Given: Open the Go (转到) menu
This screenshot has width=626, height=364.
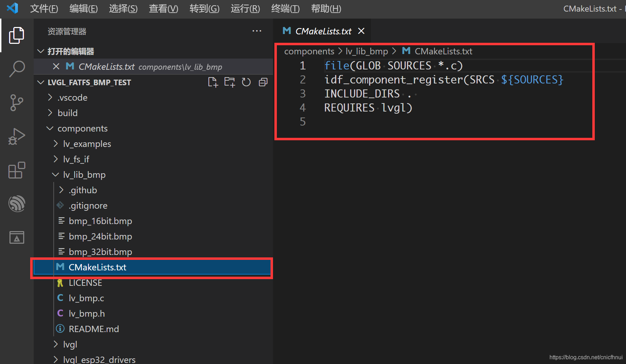Looking at the screenshot, I should (x=205, y=8).
